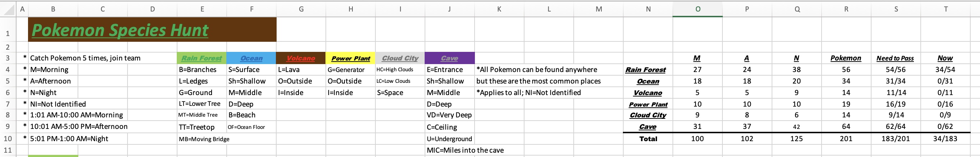Select the yellow Power Plant header cell
This screenshot has height=157, width=980.
tap(350, 58)
